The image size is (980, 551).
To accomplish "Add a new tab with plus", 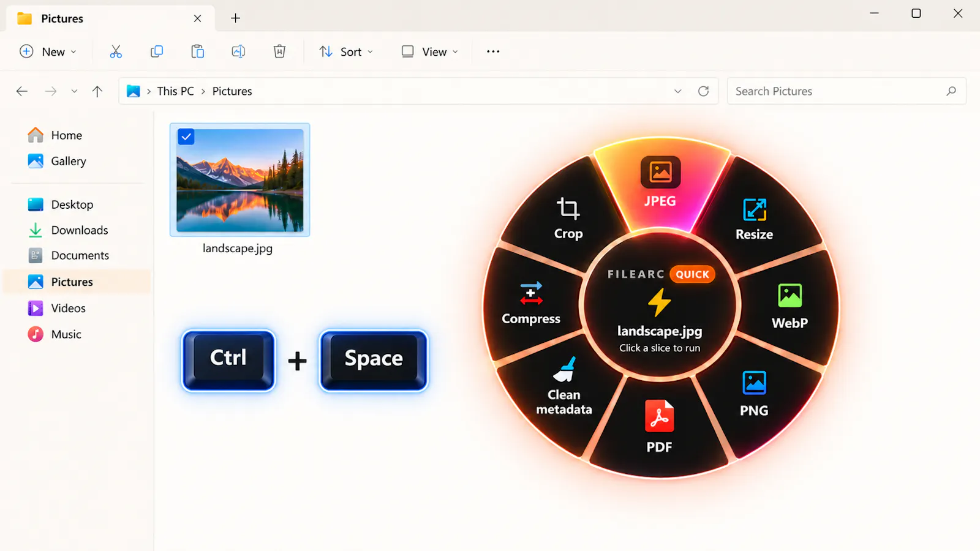I will click(x=235, y=18).
